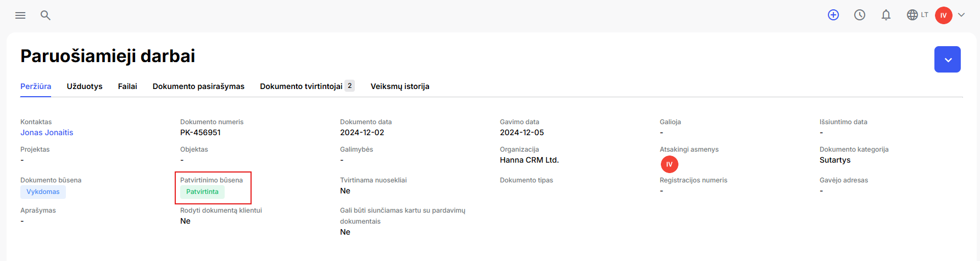
Task: Open the Dokumento pasirašymas tab
Action: pyautogui.click(x=198, y=86)
